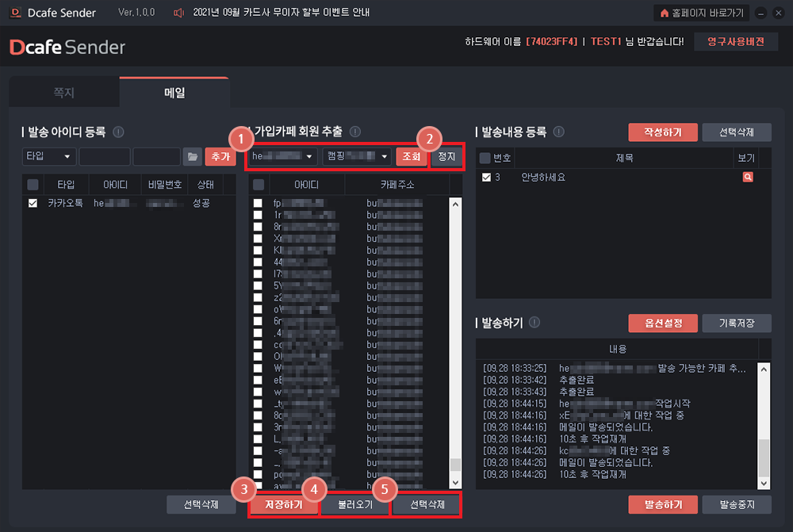Click the 발송중지 stop sending button
Screen dimensions: 793x532
click(x=737, y=505)
